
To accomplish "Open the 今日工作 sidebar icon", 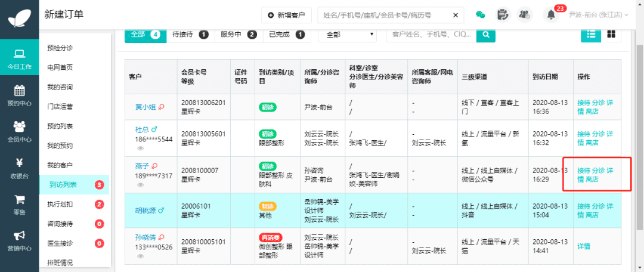I will pyautogui.click(x=19, y=59).
